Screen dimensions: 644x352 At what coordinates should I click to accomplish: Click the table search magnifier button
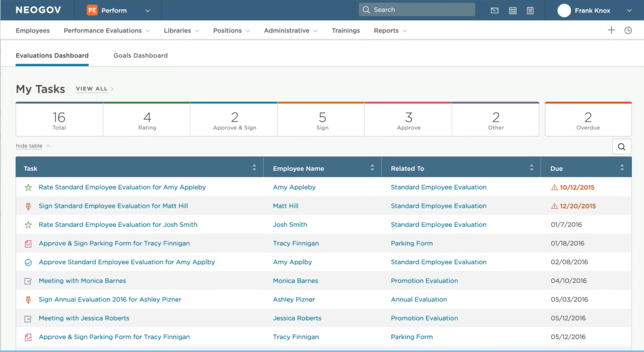[x=621, y=147]
